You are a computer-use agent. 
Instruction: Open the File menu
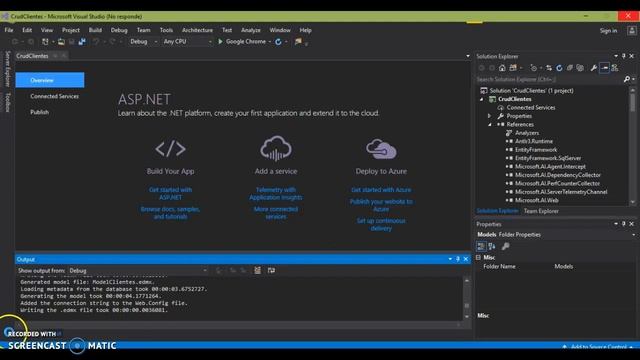pyautogui.click(x=9, y=30)
